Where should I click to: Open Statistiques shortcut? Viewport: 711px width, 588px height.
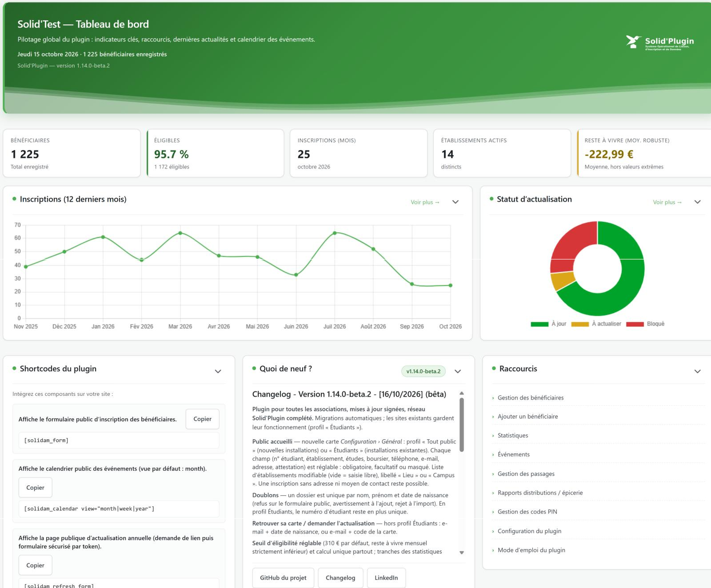coord(512,436)
